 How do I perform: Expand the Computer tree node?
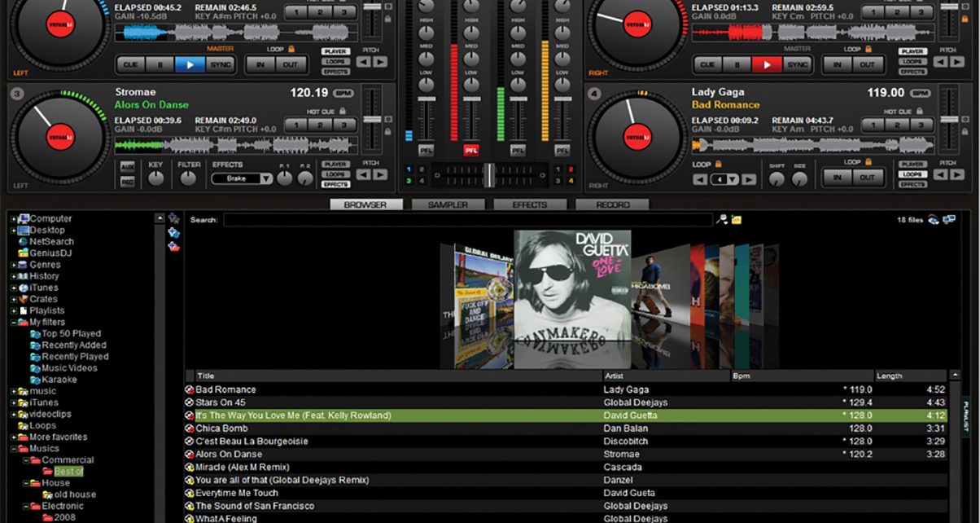click(13, 219)
